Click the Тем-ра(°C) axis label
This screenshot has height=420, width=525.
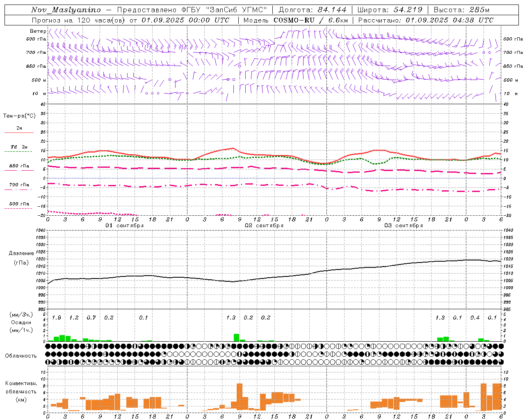[x=19, y=116]
